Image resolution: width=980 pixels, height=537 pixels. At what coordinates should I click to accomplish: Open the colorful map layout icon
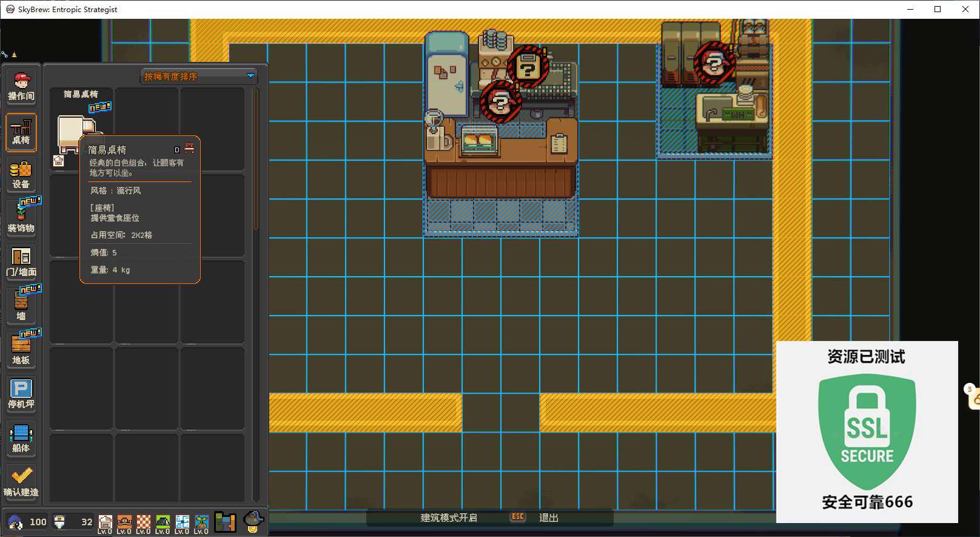pyautogui.click(x=225, y=522)
